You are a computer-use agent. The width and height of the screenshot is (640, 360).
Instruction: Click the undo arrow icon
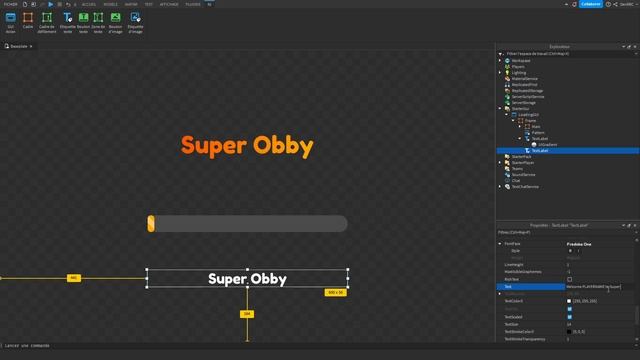pos(68,4)
